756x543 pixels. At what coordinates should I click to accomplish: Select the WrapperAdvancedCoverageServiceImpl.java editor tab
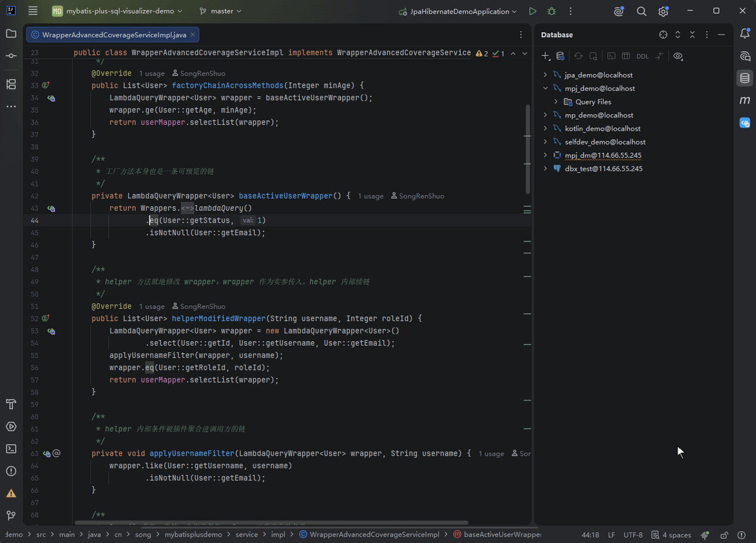pyautogui.click(x=112, y=35)
